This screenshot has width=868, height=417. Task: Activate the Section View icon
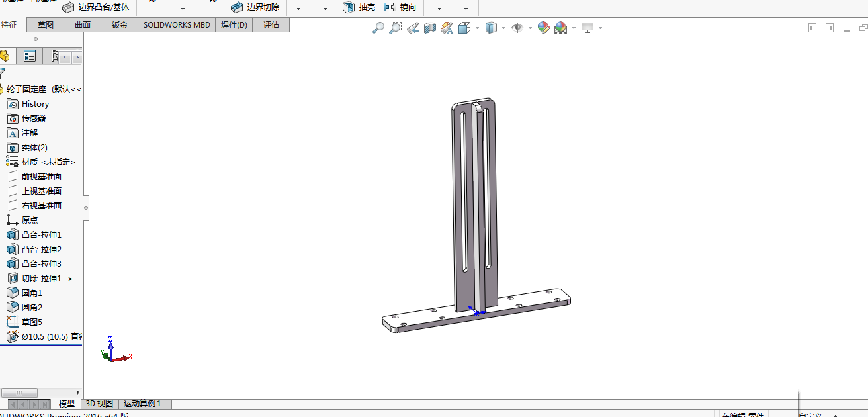pos(430,28)
